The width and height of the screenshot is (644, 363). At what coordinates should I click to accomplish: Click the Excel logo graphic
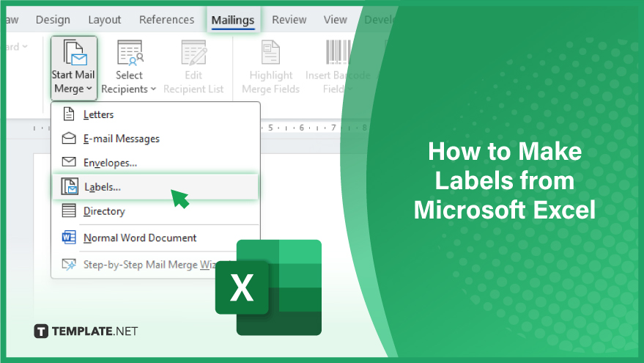click(x=269, y=287)
